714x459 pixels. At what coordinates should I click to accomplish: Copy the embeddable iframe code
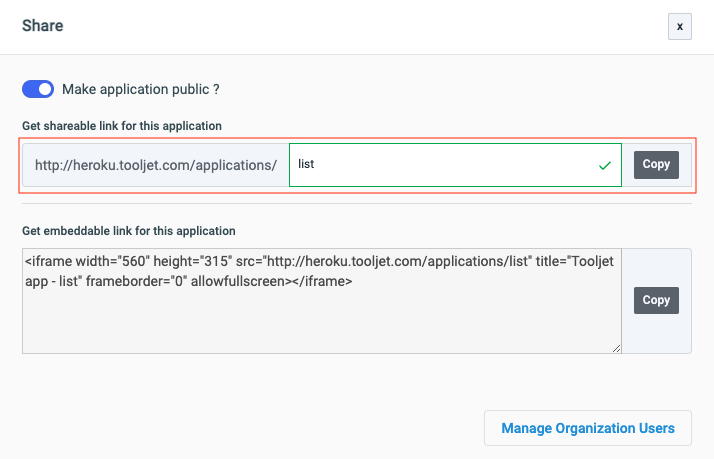pyautogui.click(x=656, y=300)
